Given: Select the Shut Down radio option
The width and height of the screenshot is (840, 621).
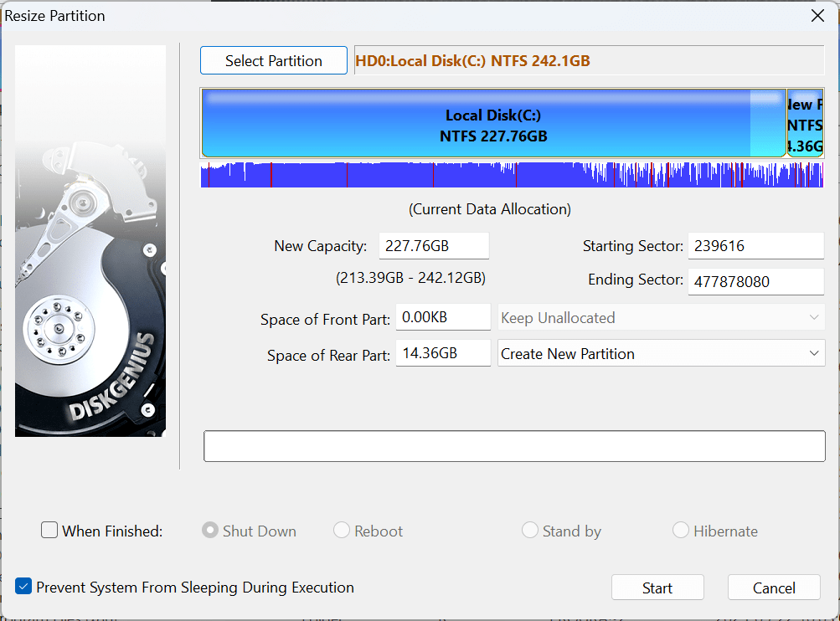Looking at the screenshot, I should coord(210,531).
